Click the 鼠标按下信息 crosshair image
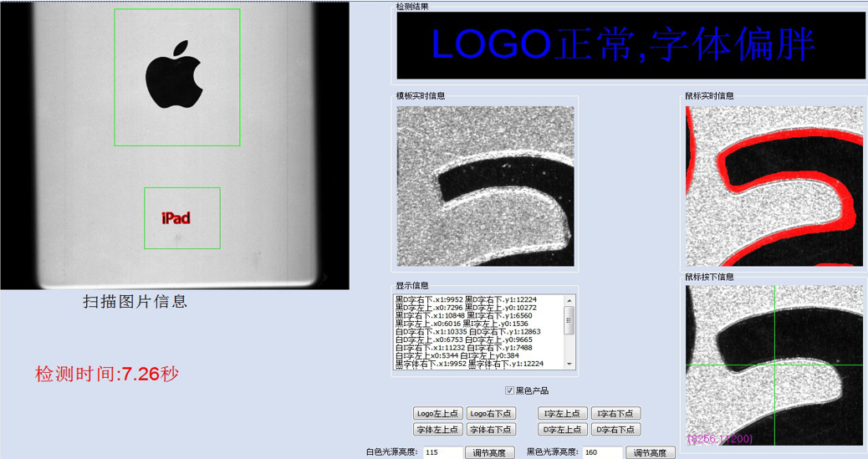The width and height of the screenshot is (868, 459). click(774, 365)
